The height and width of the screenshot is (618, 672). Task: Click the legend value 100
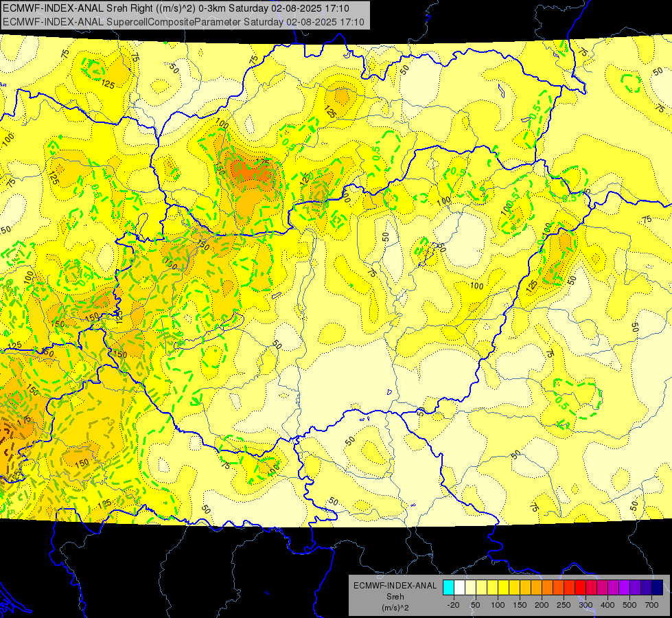pos(498,605)
